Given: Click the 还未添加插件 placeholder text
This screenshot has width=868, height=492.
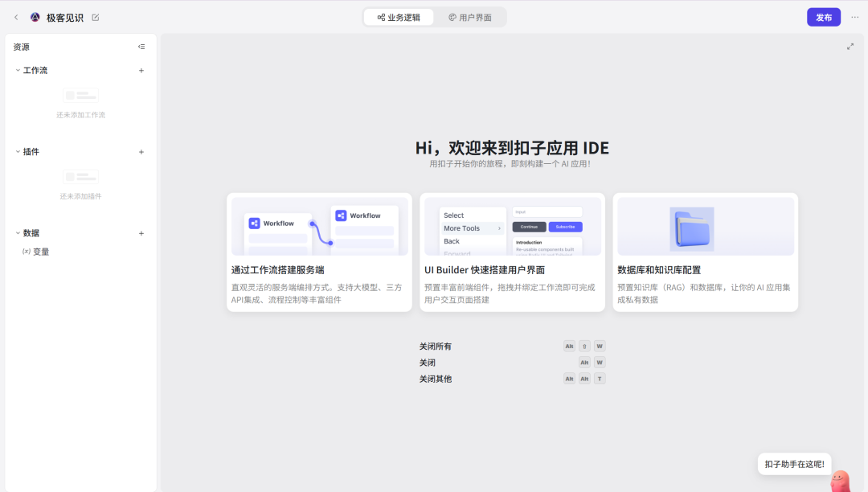Looking at the screenshot, I should [81, 196].
